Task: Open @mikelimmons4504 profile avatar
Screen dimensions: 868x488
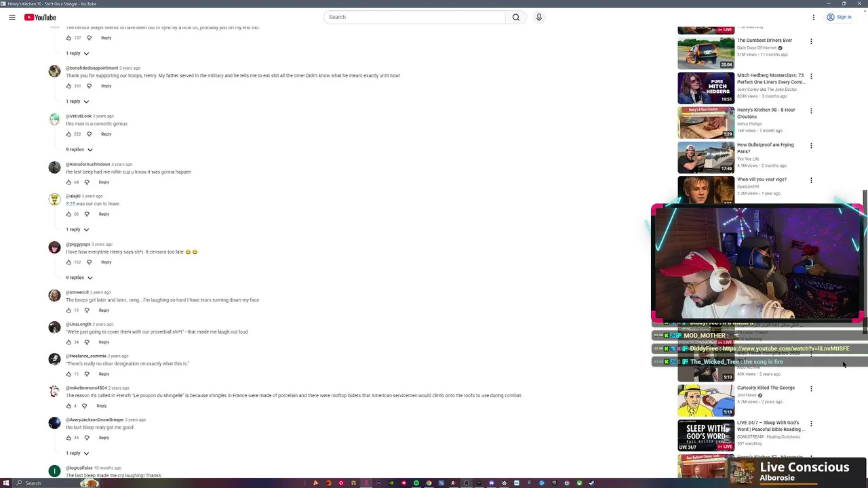Action: point(54,391)
